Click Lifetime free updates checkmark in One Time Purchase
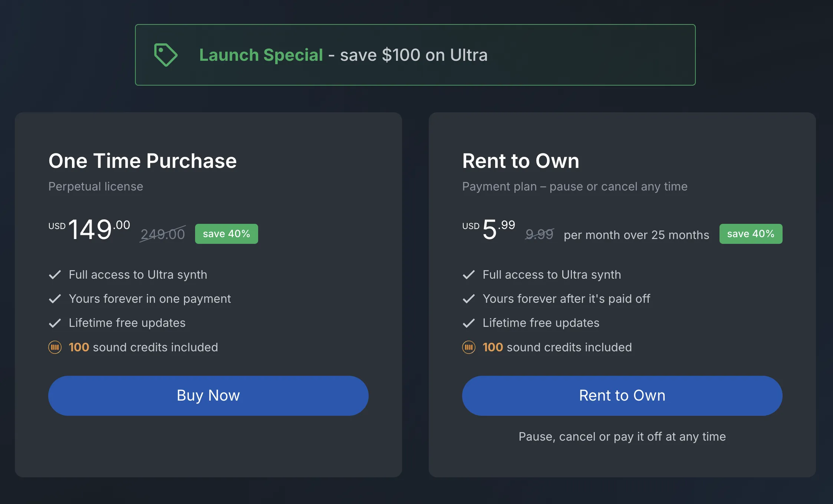833x504 pixels. [x=55, y=323]
